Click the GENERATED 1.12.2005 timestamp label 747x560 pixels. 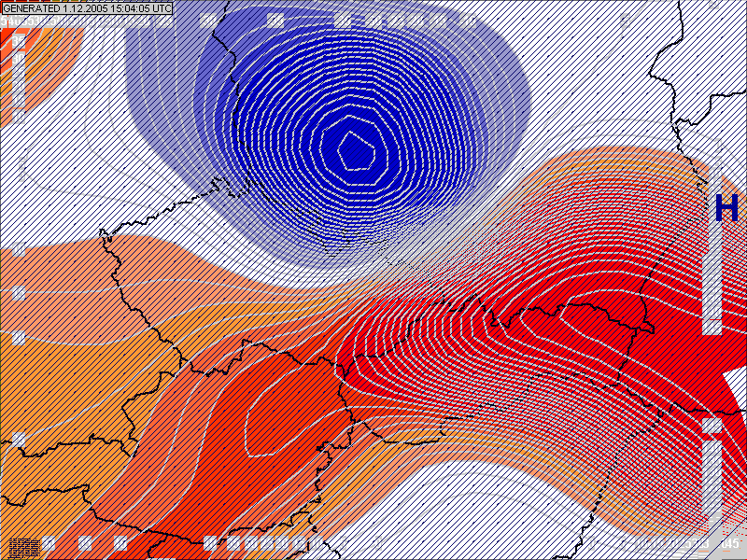(x=88, y=7)
